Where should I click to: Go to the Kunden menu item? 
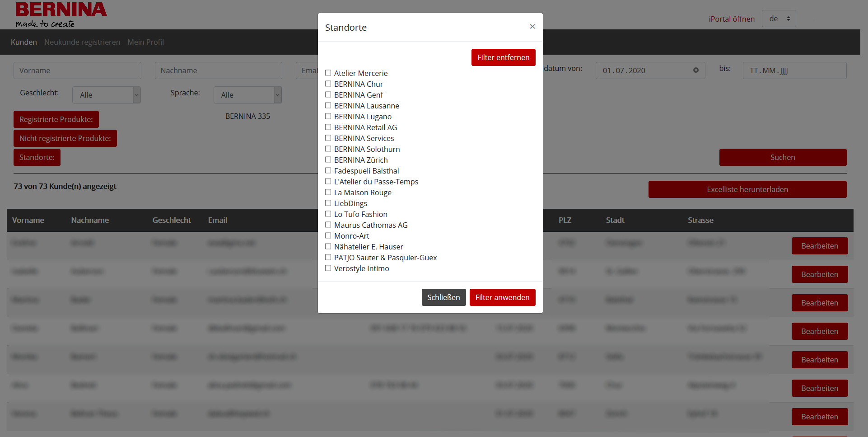pyautogui.click(x=24, y=42)
